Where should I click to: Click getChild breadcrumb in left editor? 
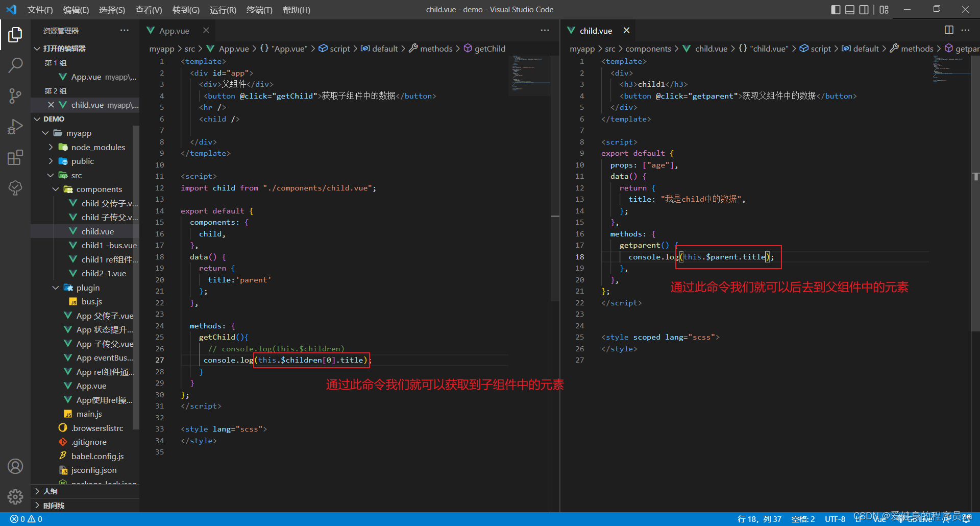[x=484, y=49]
